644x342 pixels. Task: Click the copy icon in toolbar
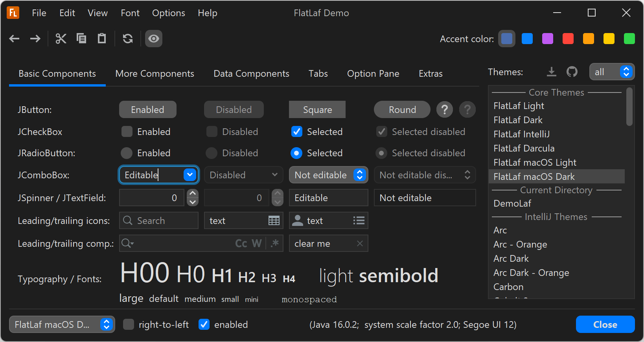pos(81,39)
